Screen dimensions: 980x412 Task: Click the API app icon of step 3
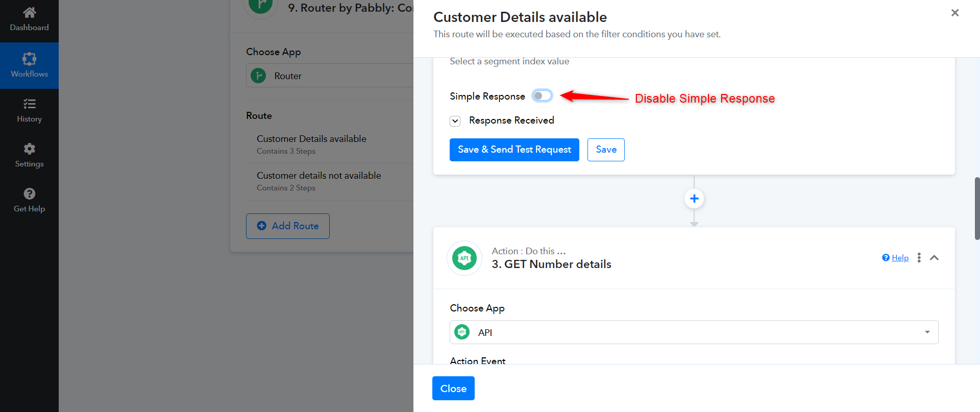point(464,258)
